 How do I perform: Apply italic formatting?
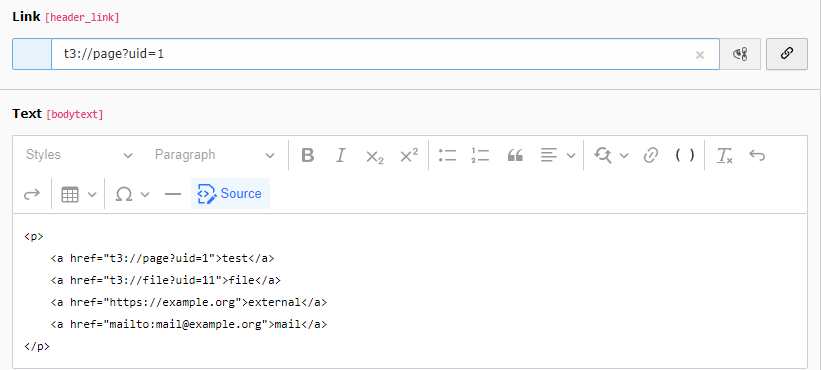pos(341,155)
